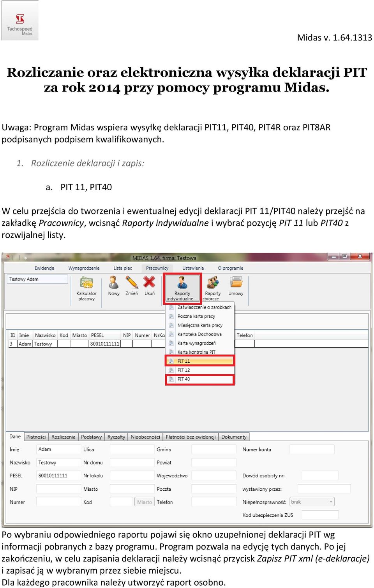Add a new employee with Nowy
374x588 pixels.
click(x=114, y=286)
